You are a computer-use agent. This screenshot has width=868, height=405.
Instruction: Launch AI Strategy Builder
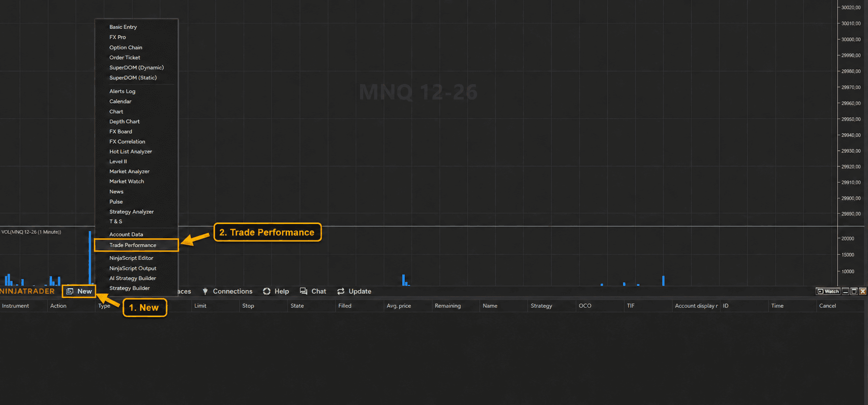tap(133, 278)
